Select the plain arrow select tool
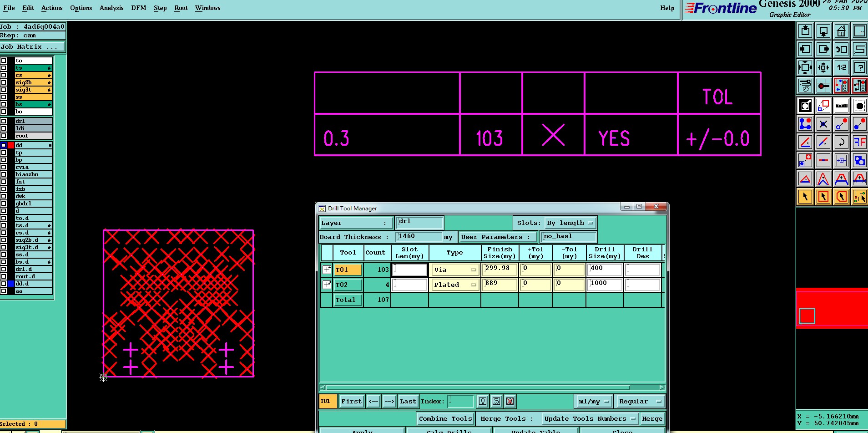 click(x=805, y=197)
